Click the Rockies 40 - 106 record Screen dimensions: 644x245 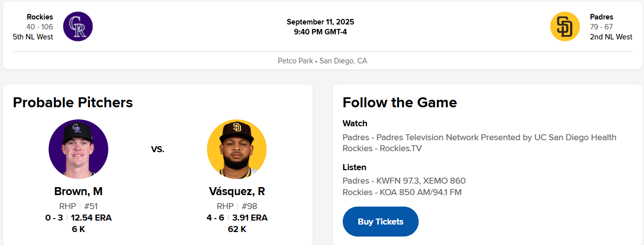[x=39, y=27]
